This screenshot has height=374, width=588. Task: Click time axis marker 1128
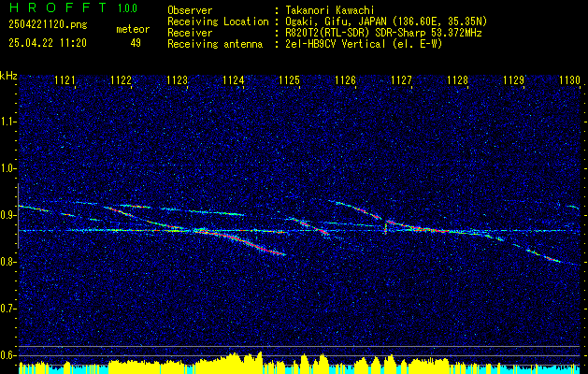coord(457,80)
